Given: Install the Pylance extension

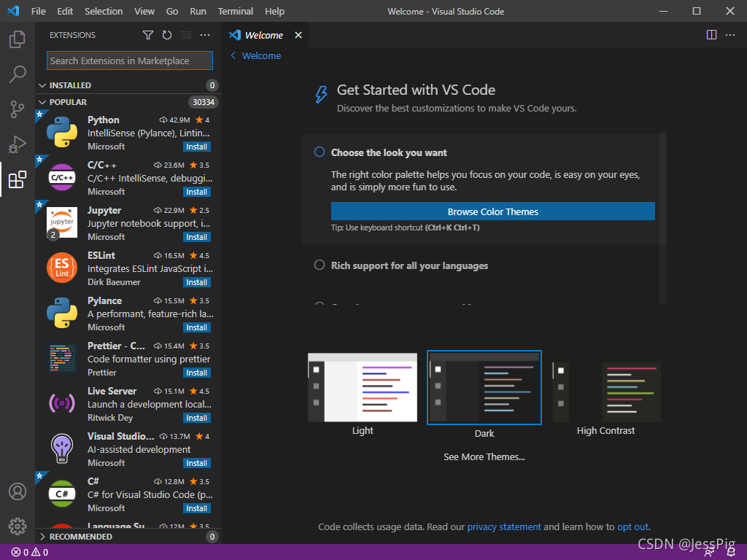Looking at the screenshot, I should click(x=197, y=327).
